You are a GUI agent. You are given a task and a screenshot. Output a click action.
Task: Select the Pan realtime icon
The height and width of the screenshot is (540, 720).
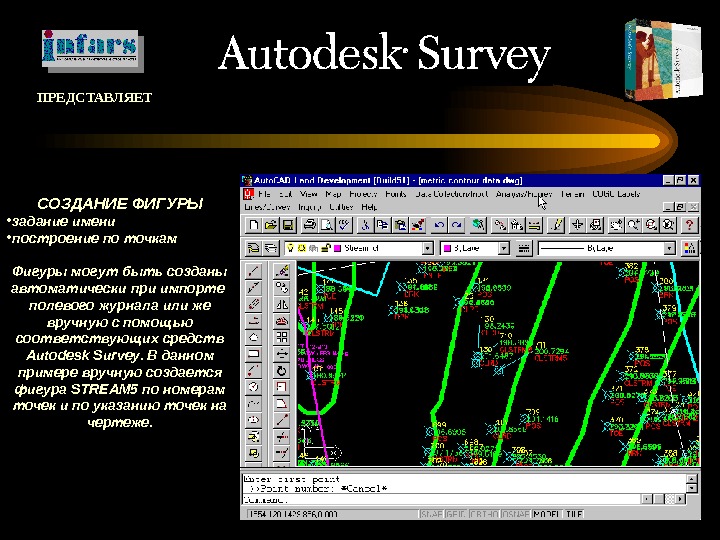coord(616,225)
